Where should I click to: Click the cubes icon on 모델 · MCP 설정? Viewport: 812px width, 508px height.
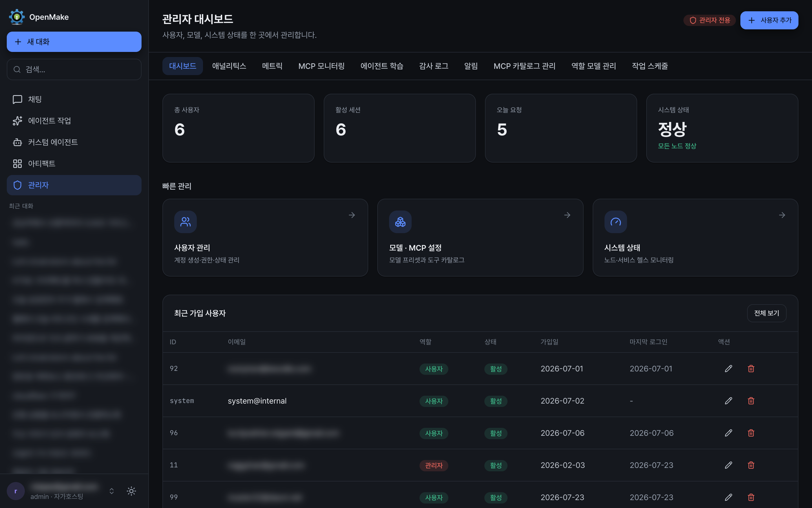tap(400, 222)
